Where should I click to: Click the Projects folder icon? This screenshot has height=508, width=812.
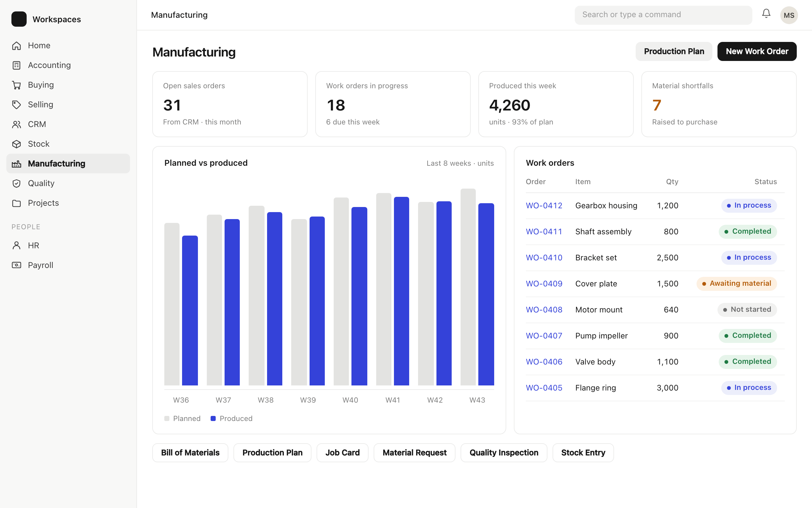[x=16, y=203]
